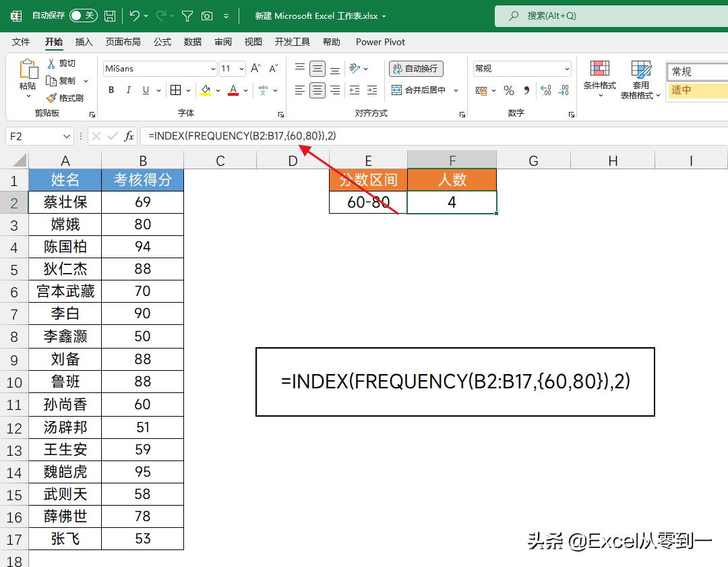Screen dimensions: 728x567
Task: Toggle bold formatting in the Font group
Action: coord(111,90)
